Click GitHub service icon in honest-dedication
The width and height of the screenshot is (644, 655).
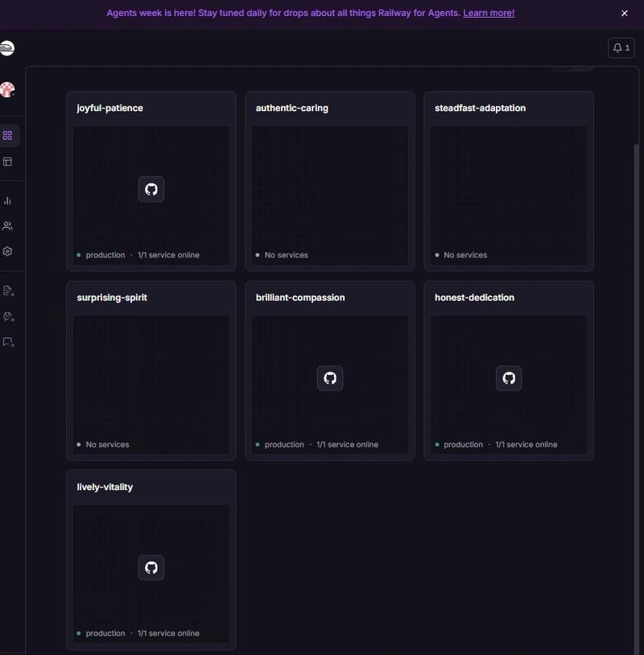pyautogui.click(x=509, y=378)
